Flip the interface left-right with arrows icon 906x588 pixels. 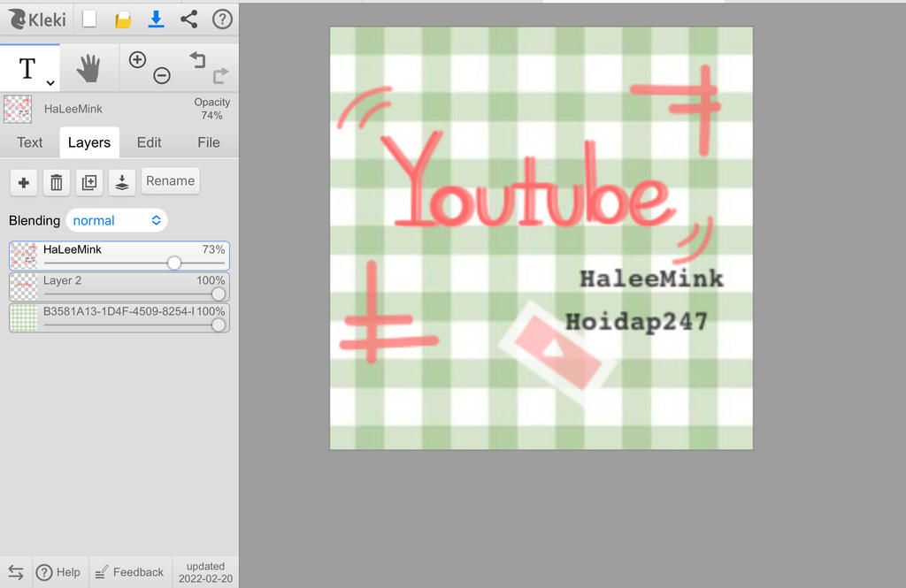point(16,572)
